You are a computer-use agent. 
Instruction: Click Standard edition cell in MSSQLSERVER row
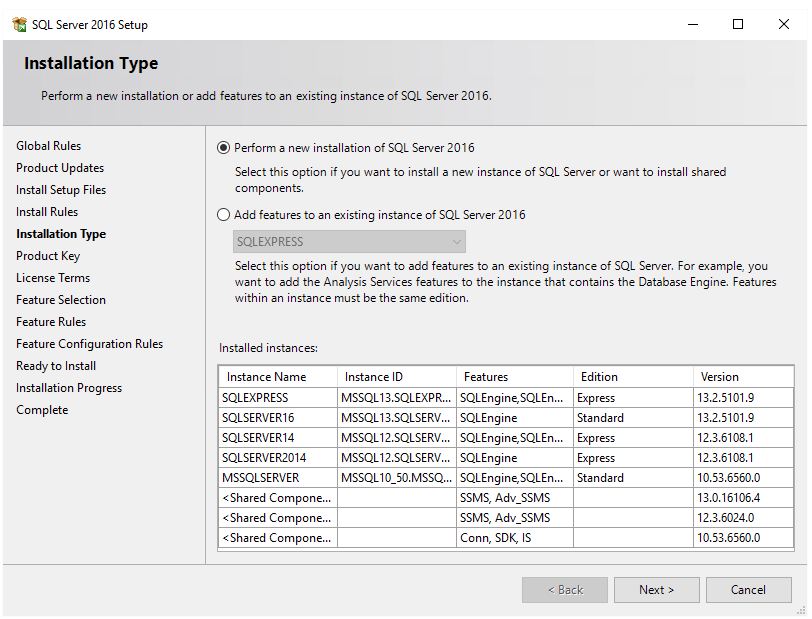tap(633, 478)
